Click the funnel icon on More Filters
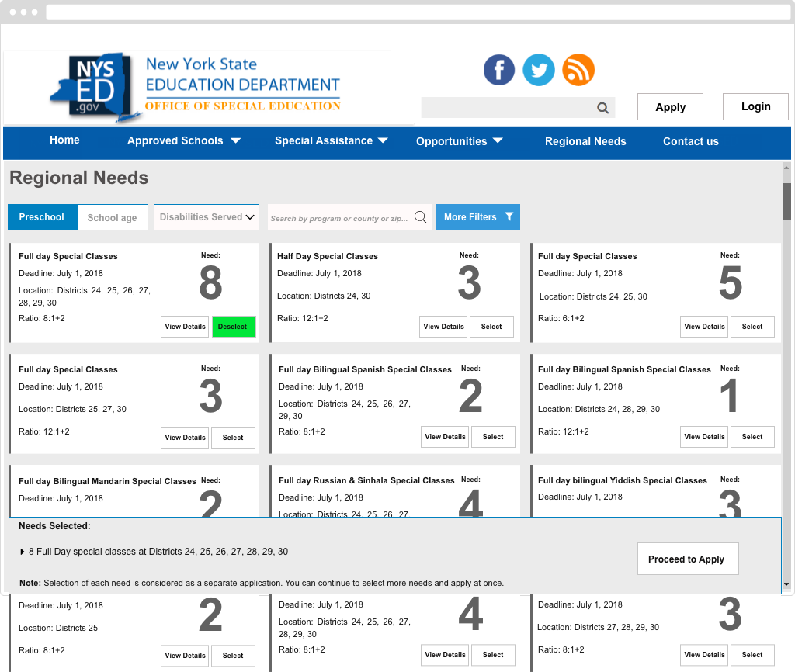Screen dimensions: 795x672 (x=509, y=217)
